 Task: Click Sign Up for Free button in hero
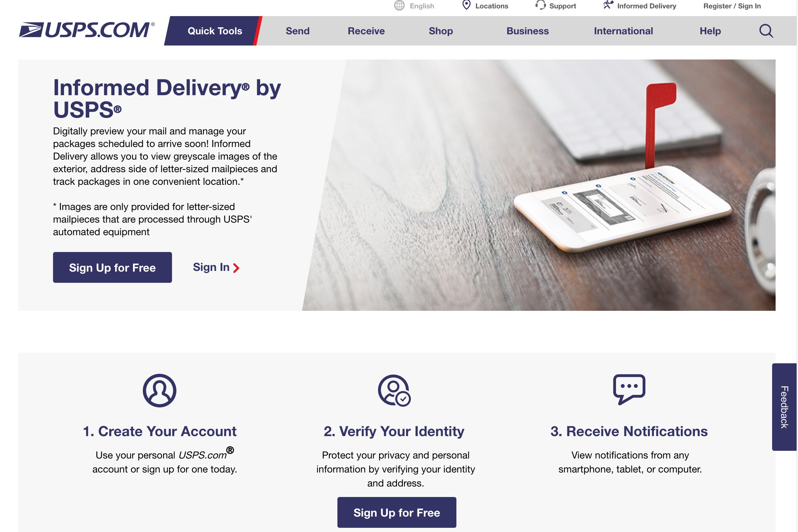tap(113, 267)
